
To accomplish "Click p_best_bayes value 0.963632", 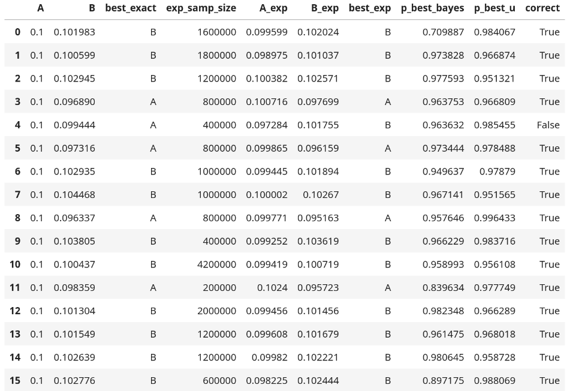I will [x=444, y=125].
